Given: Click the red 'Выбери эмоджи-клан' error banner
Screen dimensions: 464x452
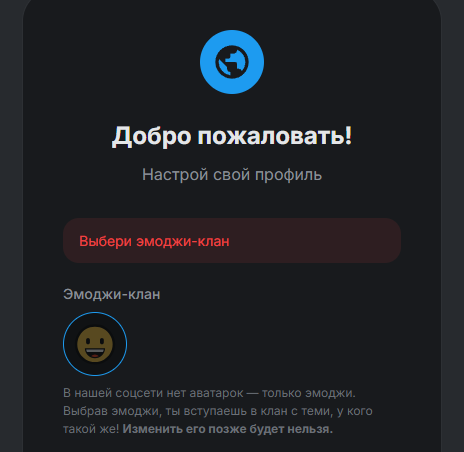Looking at the screenshot, I should (x=232, y=241).
